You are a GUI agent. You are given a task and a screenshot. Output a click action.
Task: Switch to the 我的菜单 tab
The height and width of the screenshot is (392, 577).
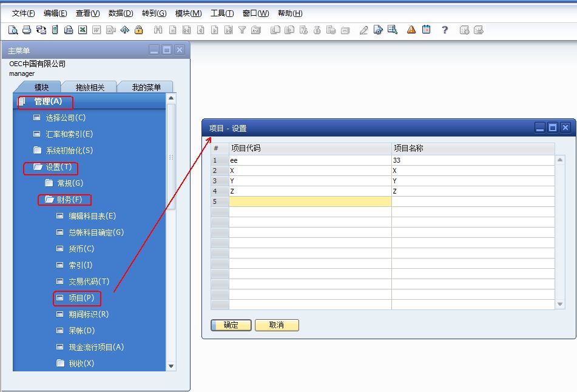146,87
